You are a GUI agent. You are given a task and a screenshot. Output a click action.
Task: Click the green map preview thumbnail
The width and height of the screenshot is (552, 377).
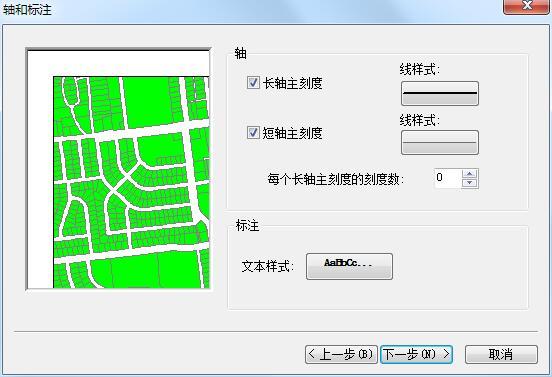click(119, 169)
